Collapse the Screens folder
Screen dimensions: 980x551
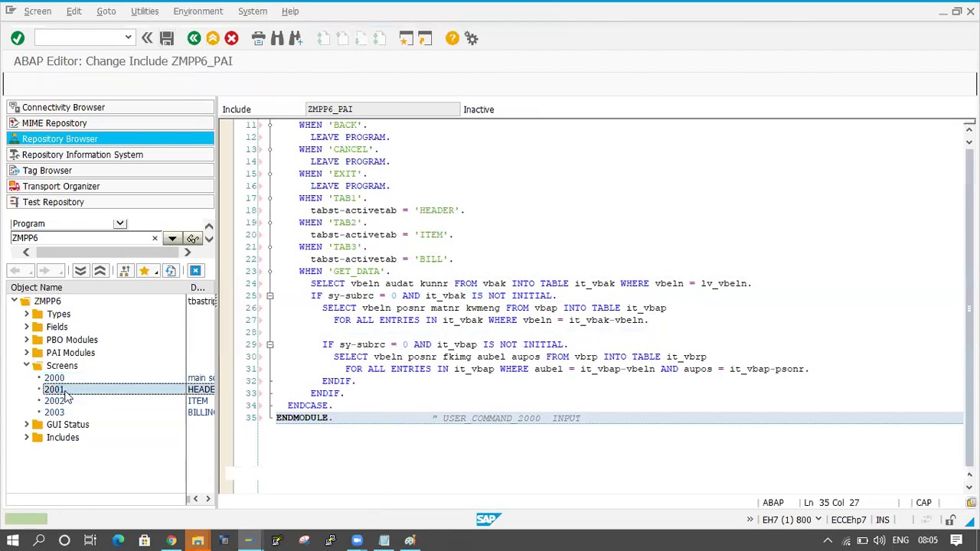[27, 366]
